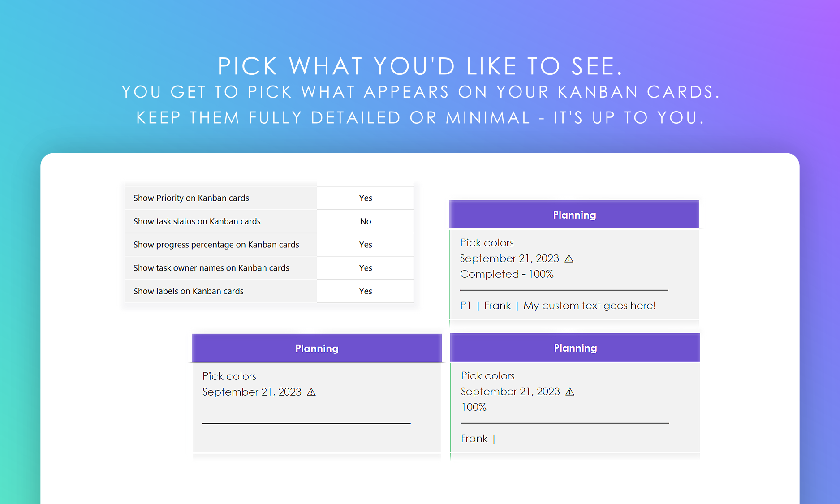Click My custom text goes here label
Image resolution: width=840 pixels, height=504 pixels.
589,306
